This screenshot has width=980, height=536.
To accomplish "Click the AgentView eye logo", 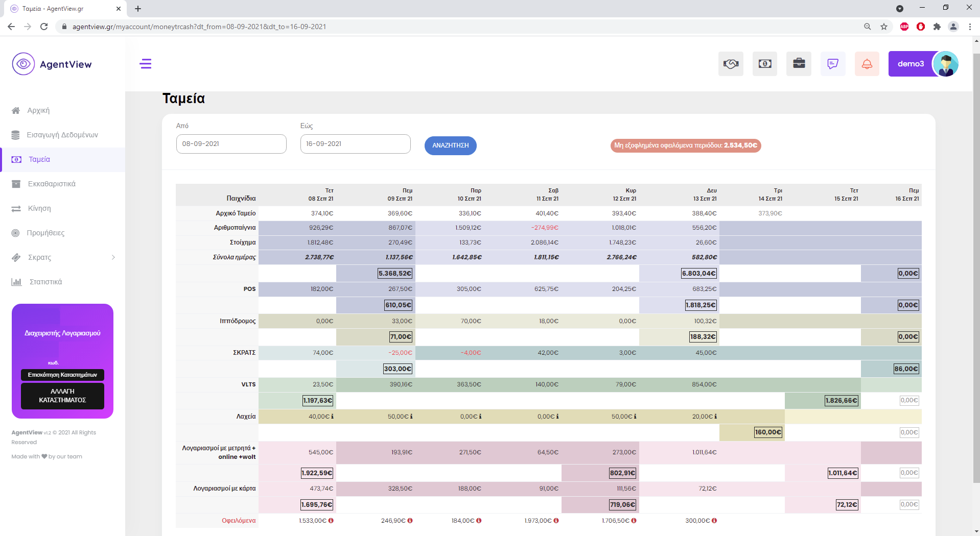I will (24, 64).
